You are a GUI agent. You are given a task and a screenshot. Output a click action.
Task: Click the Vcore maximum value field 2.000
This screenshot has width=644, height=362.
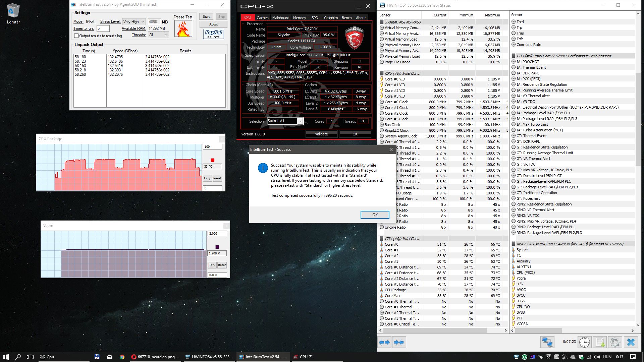[x=217, y=234]
